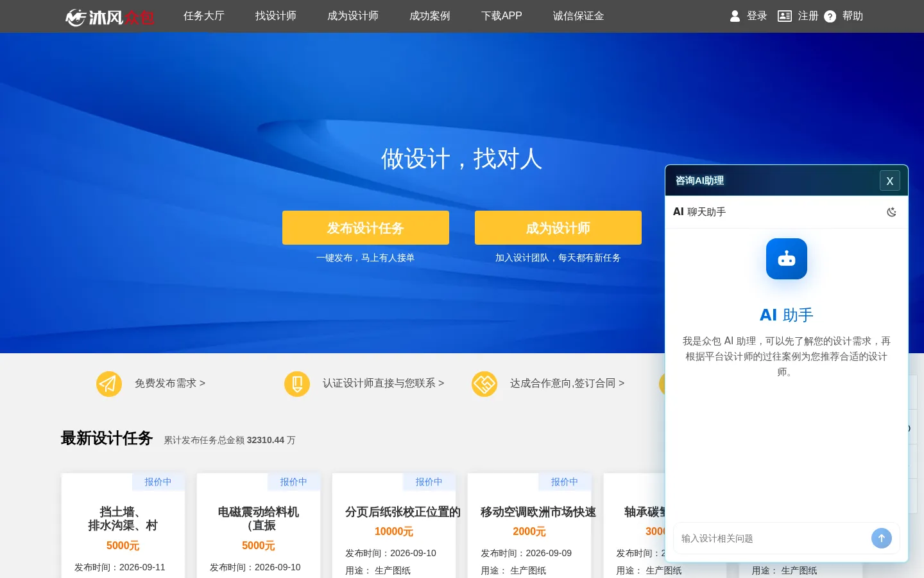Click the AI assistant robot icon

tap(787, 259)
